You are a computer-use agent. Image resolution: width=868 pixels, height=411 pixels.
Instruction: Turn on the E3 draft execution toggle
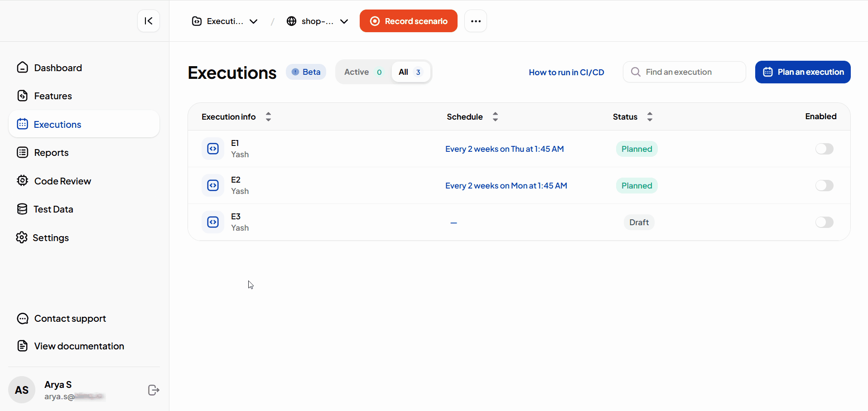tap(824, 222)
